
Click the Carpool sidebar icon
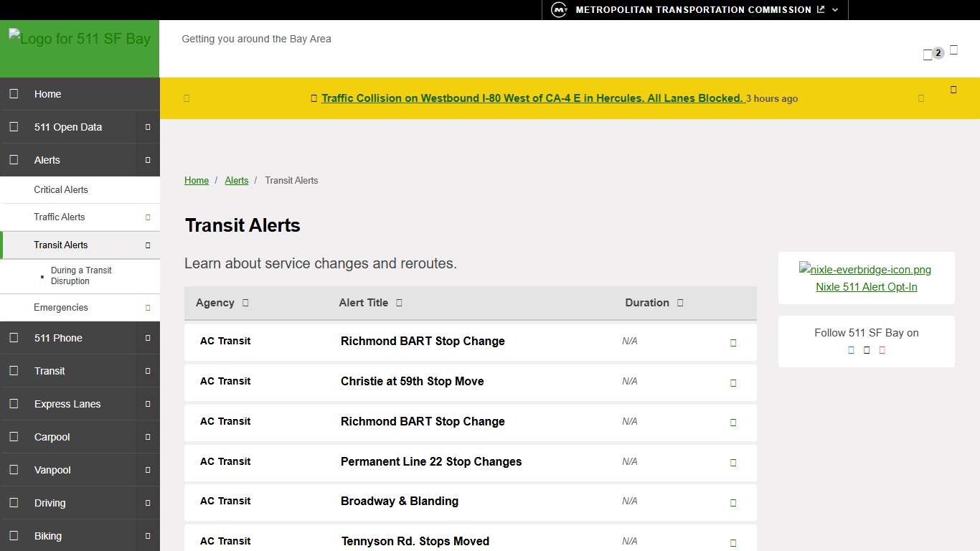pyautogui.click(x=14, y=436)
